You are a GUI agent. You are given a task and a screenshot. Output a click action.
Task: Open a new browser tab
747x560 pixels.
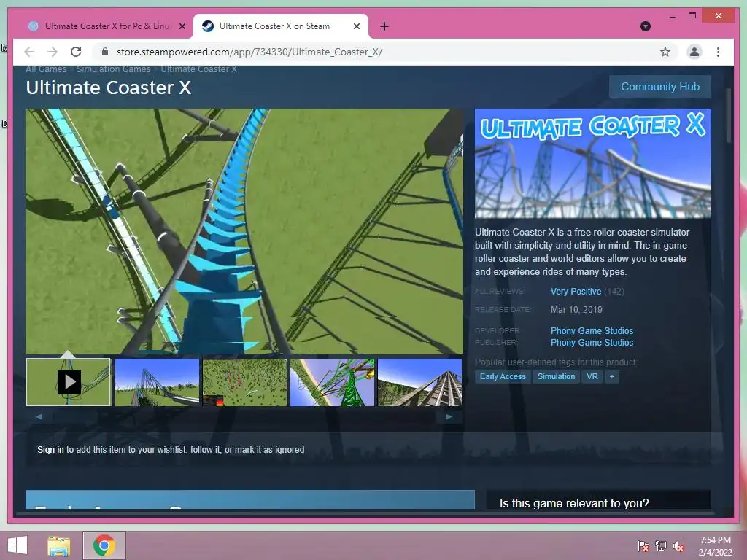pyautogui.click(x=384, y=26)
